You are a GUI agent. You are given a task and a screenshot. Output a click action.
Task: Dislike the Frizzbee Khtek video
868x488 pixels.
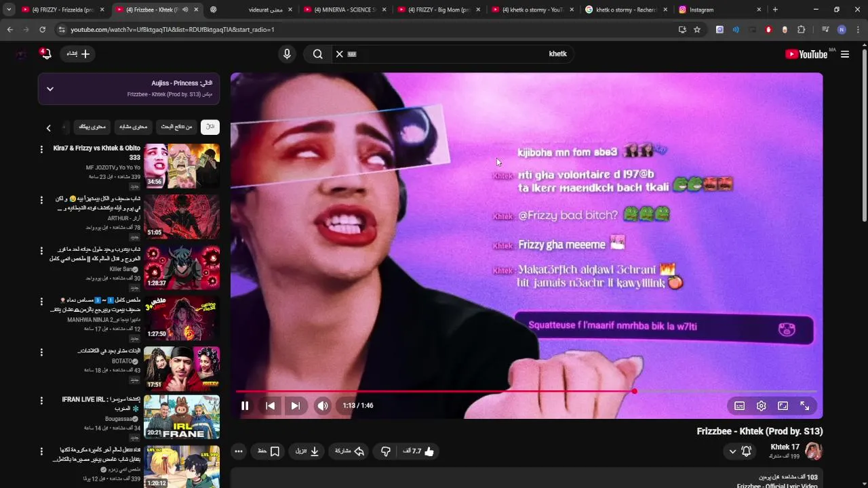(x=385, y=451)
